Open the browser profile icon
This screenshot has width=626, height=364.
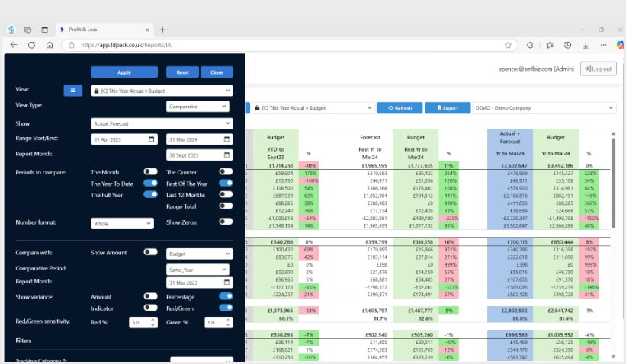[x=11, y=30]
